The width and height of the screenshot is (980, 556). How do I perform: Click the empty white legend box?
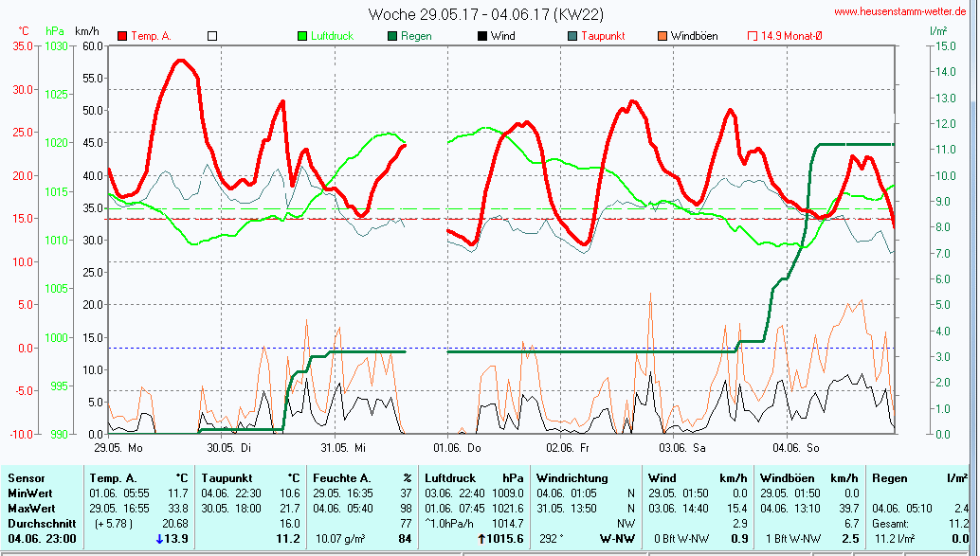coord(212,36)
